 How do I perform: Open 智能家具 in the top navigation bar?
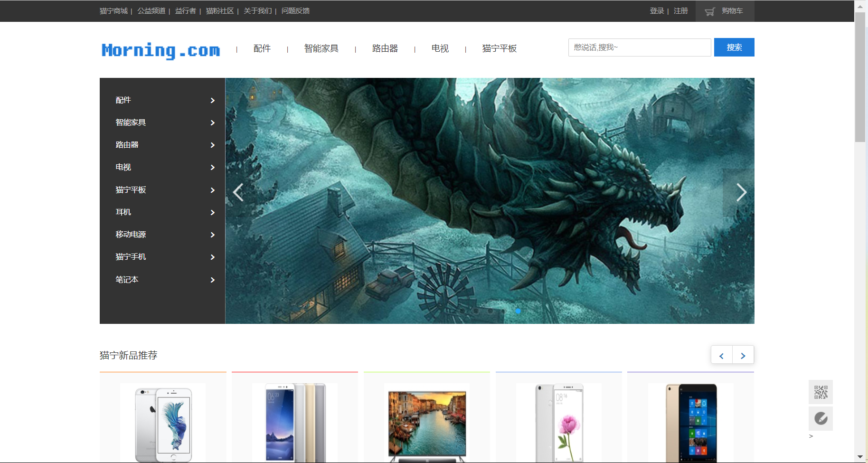coord(321,48)
